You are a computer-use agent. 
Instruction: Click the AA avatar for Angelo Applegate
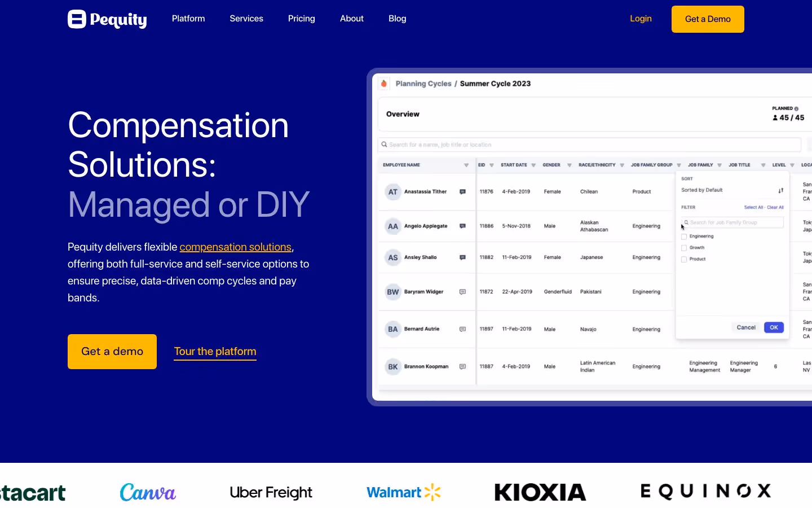(x=393, y=226)
